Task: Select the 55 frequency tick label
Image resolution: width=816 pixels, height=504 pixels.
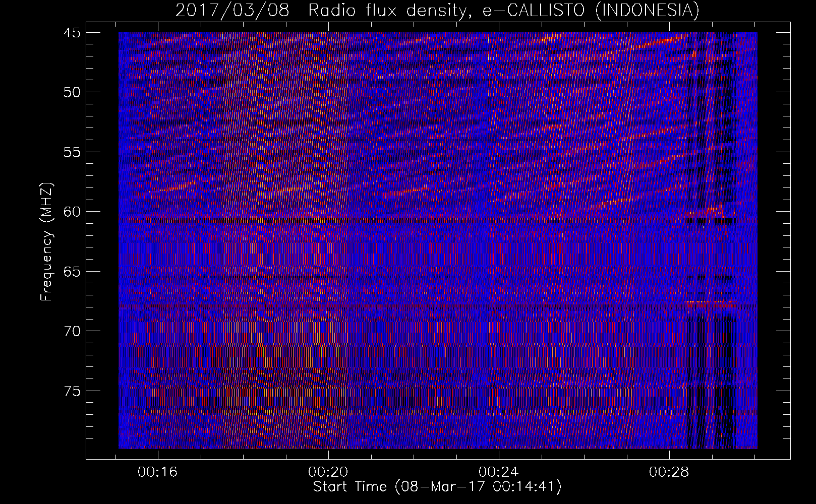Action: 72,152
